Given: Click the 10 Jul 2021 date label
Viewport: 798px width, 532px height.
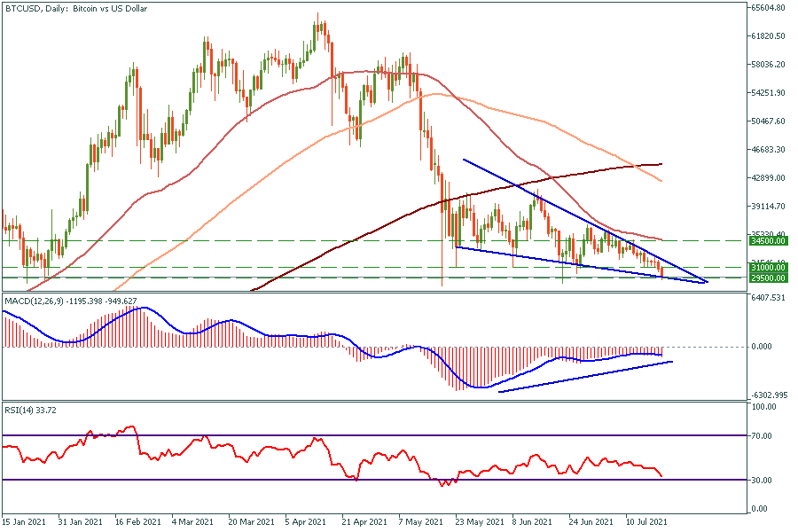Looking at the screenshot, I should pos(646,522).
